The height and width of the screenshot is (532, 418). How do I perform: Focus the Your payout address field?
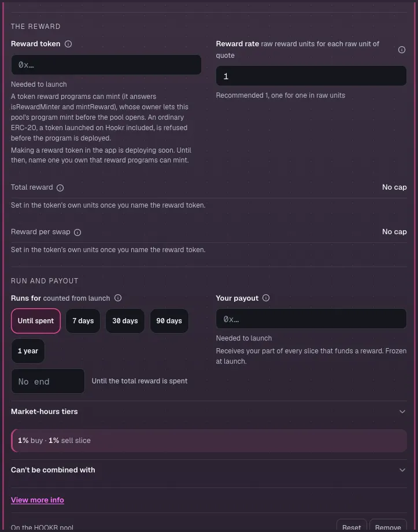(x=311, y=319)
